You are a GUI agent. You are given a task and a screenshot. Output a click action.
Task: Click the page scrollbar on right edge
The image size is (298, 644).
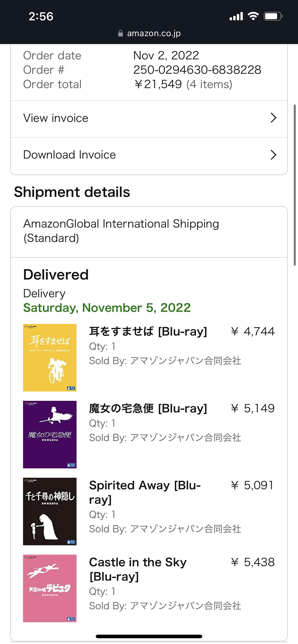(x=295, y=185)
